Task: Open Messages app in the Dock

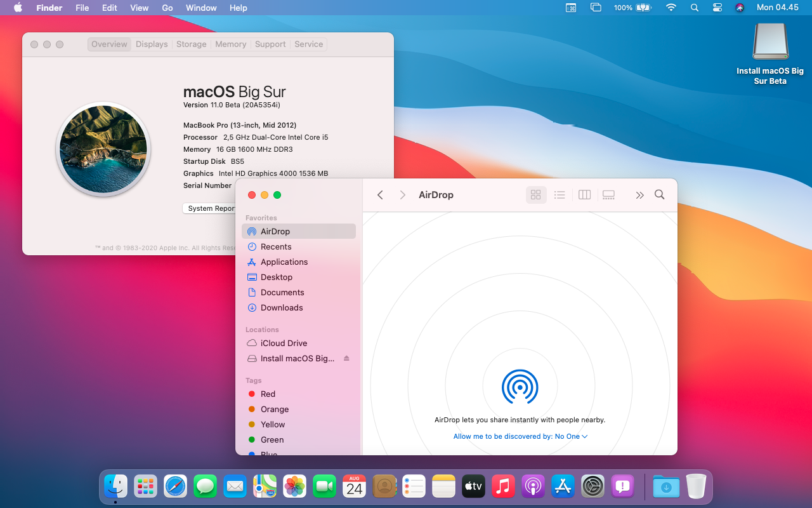Action: [x=206, y=486]
